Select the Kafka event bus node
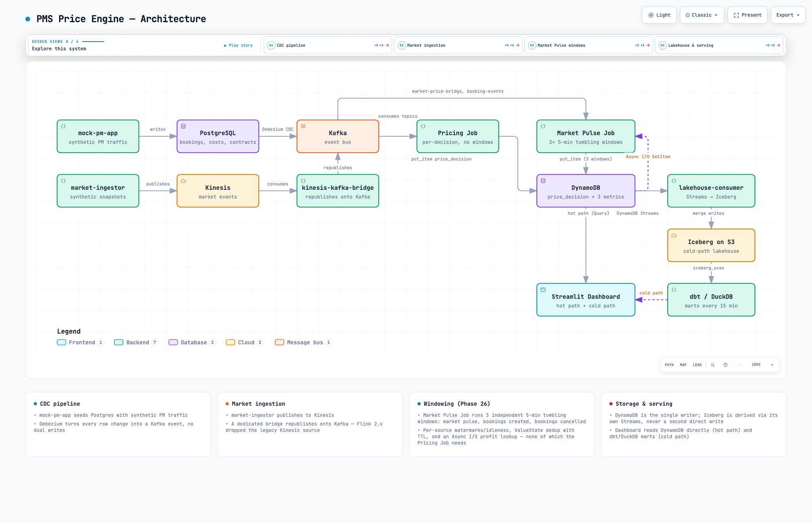This screenshot has height=523, width=812. tap(338, 136)
